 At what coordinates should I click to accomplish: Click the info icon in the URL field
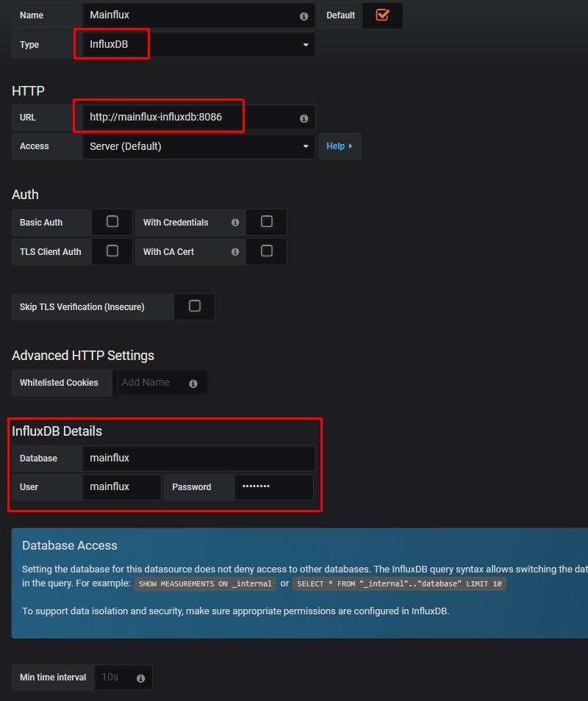304,118
